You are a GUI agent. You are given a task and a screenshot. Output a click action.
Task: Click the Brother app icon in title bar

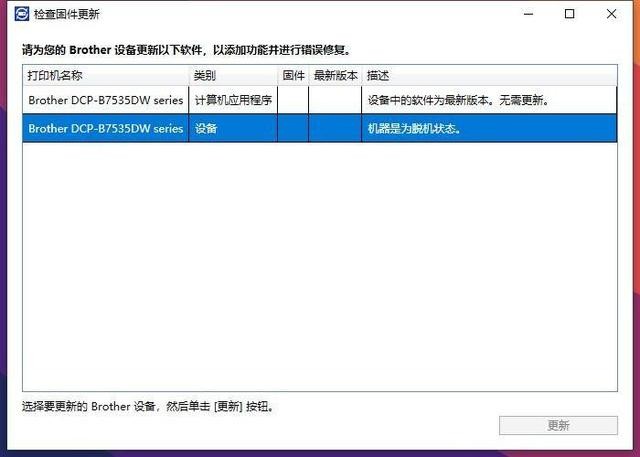click(x=22, y=14)
